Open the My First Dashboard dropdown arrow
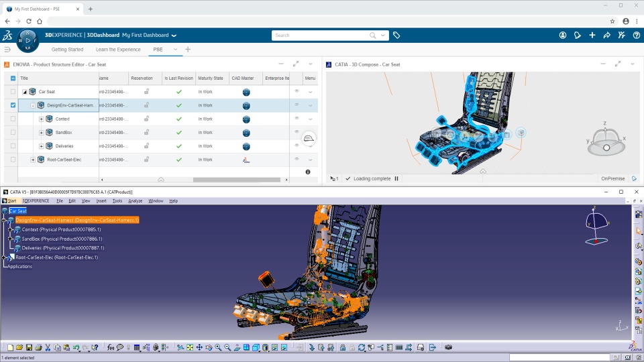 pos(174,36)
